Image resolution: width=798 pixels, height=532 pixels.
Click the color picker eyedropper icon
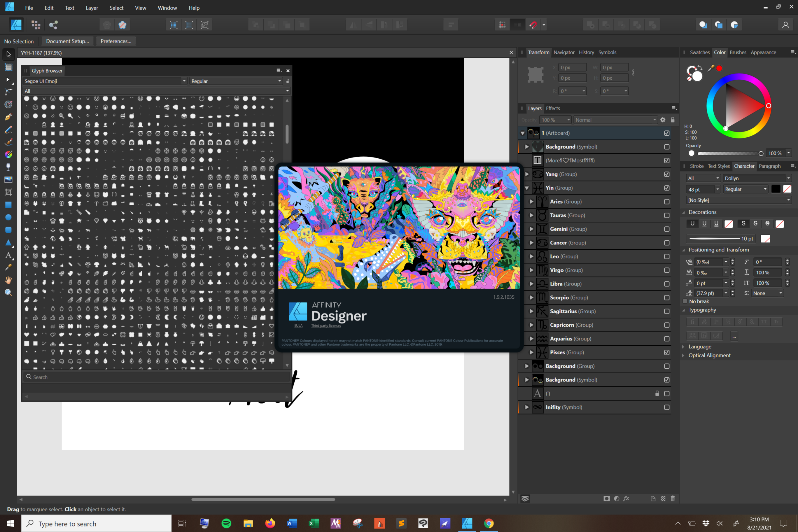[x=710, y=68]
